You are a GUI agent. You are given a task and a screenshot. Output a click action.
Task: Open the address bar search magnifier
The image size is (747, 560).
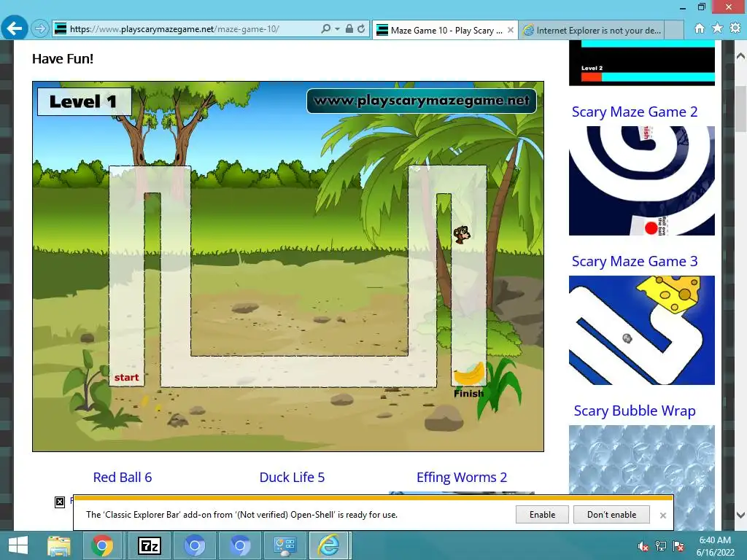click(x=325, y=29)
